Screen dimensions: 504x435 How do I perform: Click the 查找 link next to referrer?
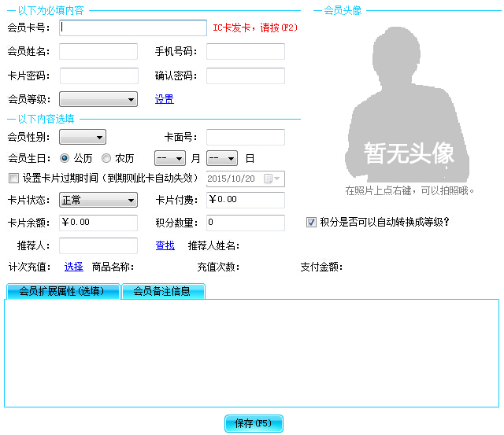[165, 245]
